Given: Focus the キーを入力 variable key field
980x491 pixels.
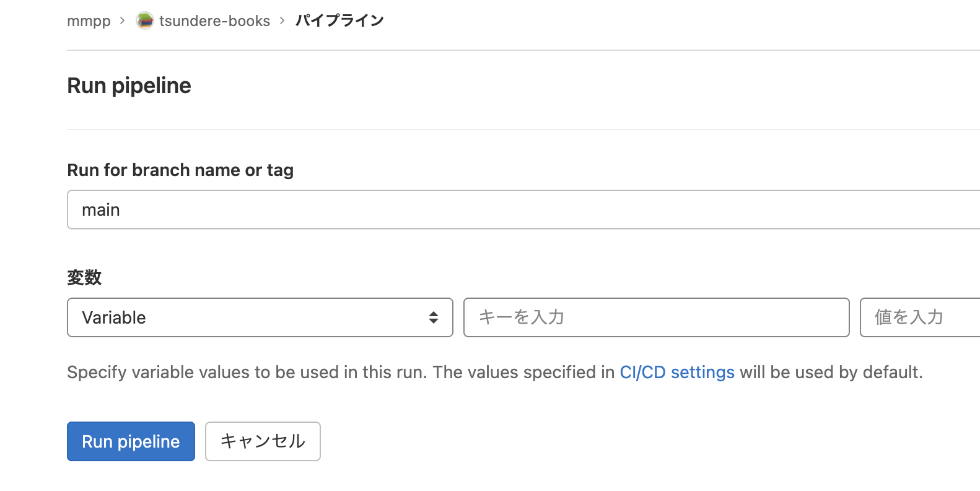Looking at the screenshot, I should pos(656,317).
